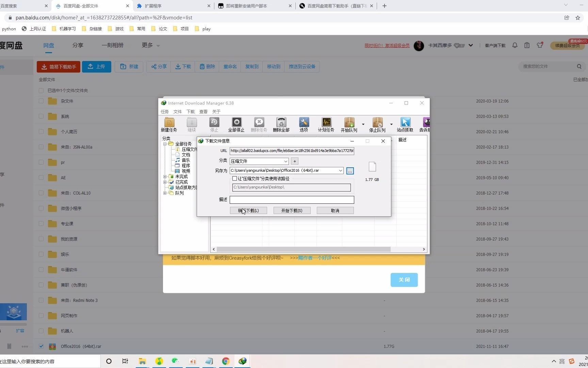588x368 pixels.
Task: Click the 赐作者一个好评 link
Action: 315,258
